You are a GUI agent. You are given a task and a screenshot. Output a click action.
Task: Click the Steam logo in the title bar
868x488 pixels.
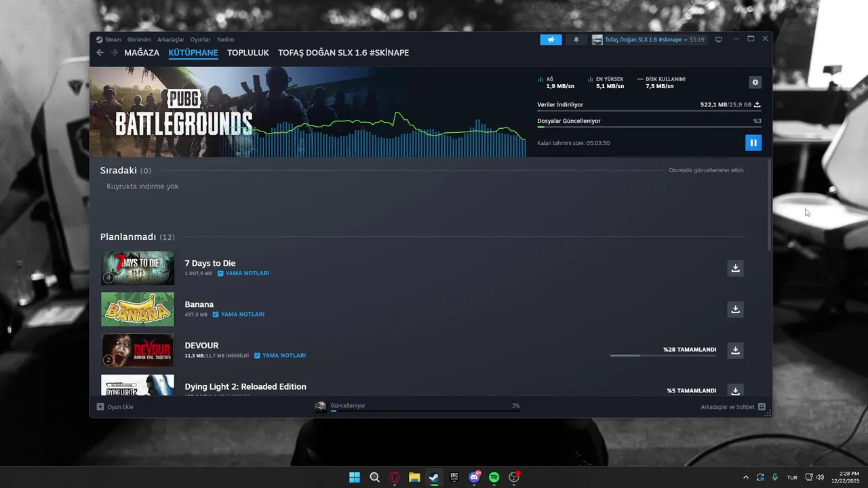99,39
